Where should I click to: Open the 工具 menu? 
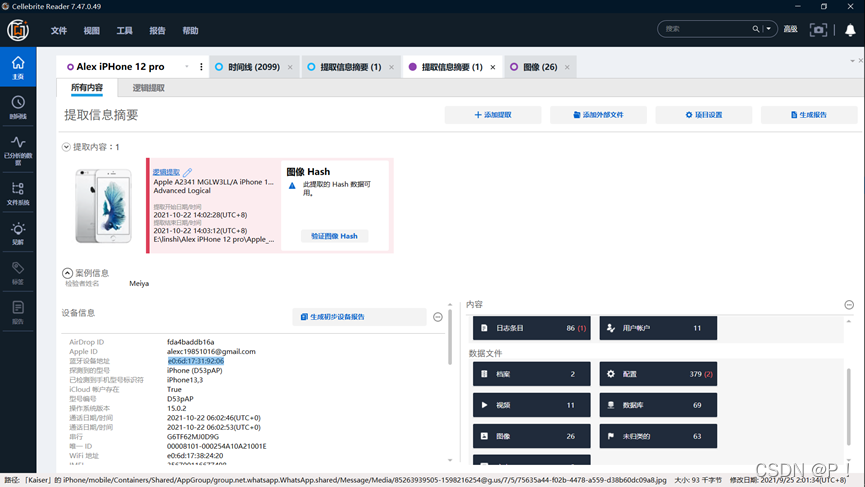tap(124, 30)
